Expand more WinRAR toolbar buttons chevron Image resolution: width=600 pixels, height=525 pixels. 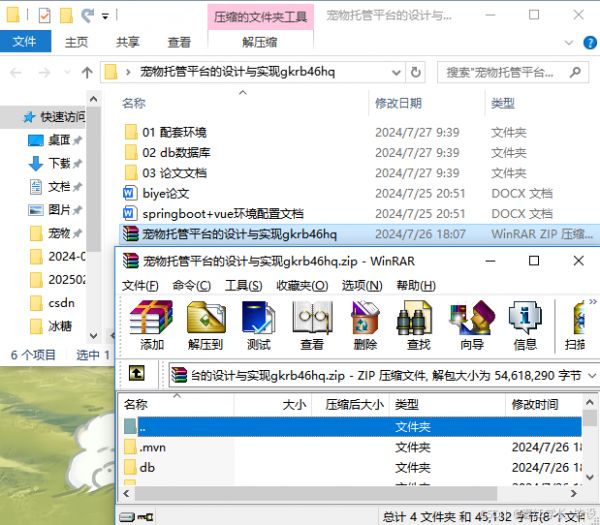click(593, 302)
